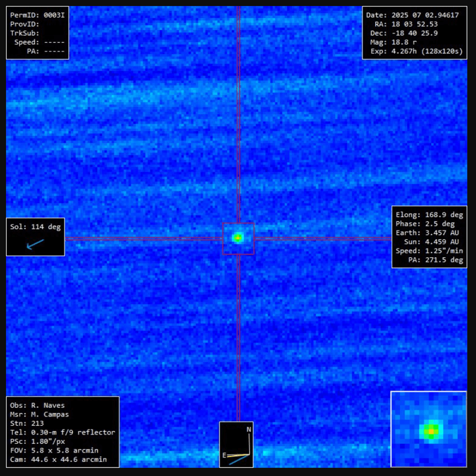The height and width of the screenshot is (476, 476).
Task: Click the bright object inside the red target box
Action: [238, 238]
